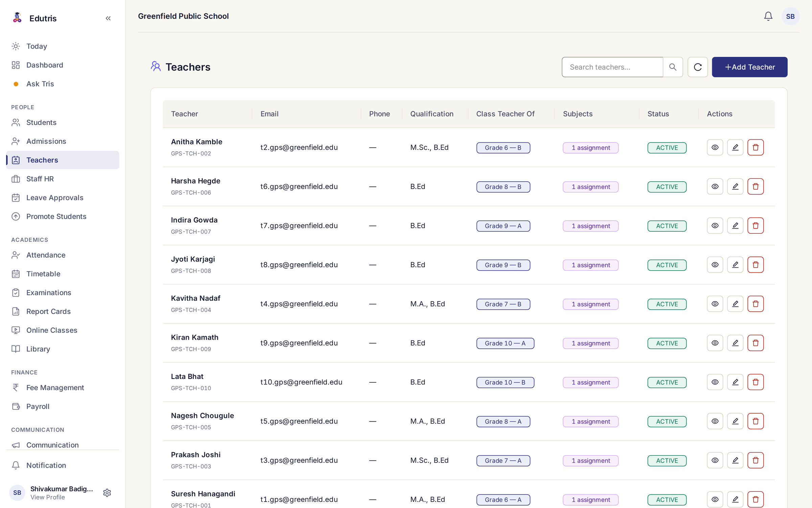View details for Suresh Hanagandi
The image size is (812, 508).
tap(715, 500)
